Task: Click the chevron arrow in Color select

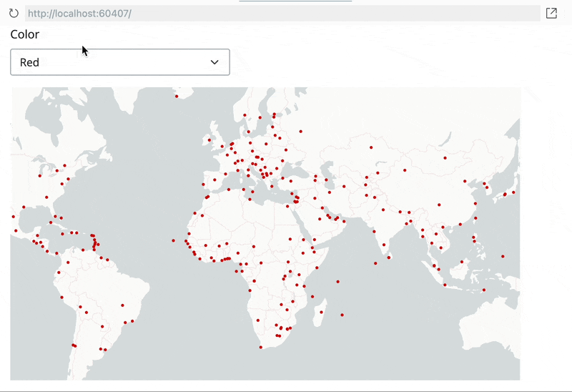Action: point(214,62)
